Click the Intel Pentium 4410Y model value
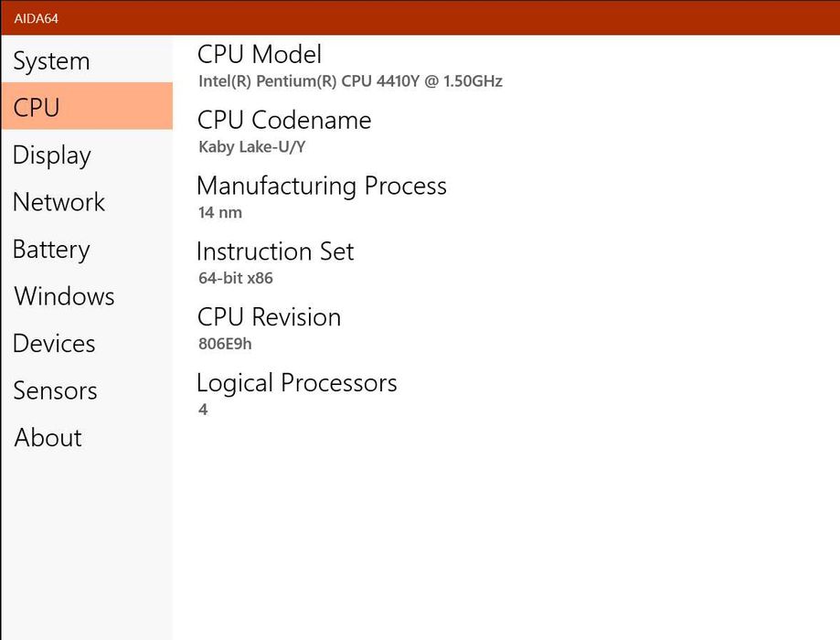Viewport: 840px width, 640px height. (350, 81)
